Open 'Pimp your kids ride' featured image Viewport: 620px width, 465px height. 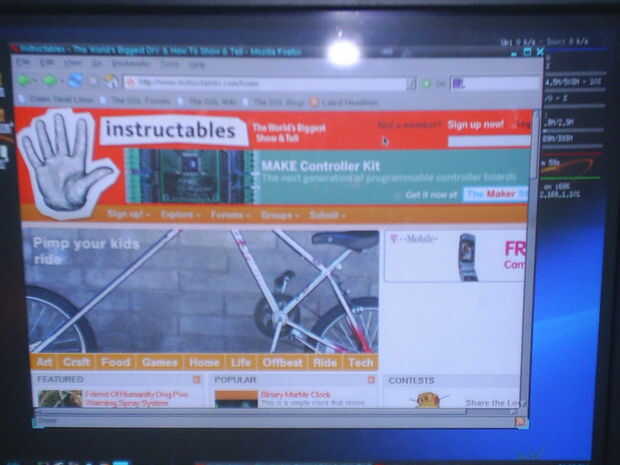[201, 291]
